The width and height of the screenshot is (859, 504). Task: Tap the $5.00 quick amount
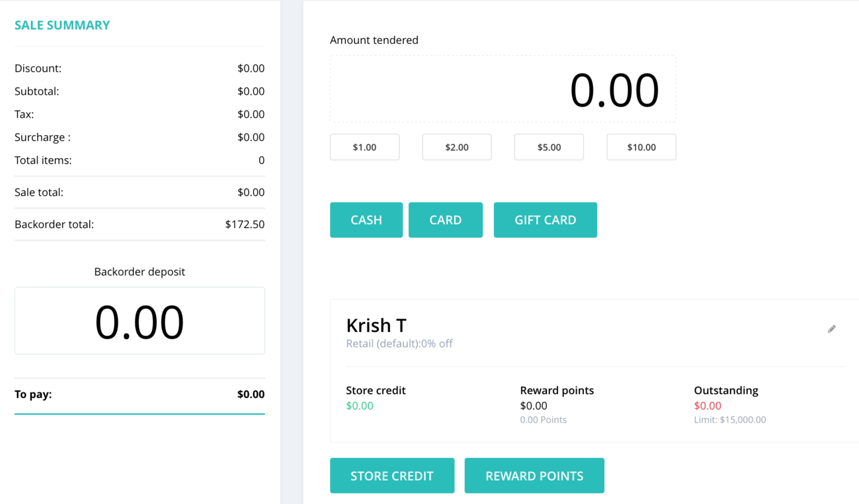(549, 147)
